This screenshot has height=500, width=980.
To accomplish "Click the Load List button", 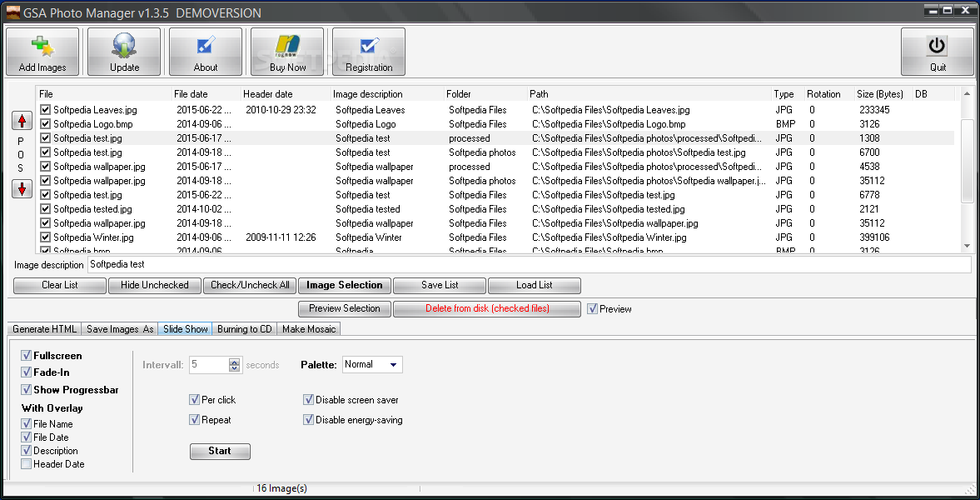I will (x=535, y=285).
